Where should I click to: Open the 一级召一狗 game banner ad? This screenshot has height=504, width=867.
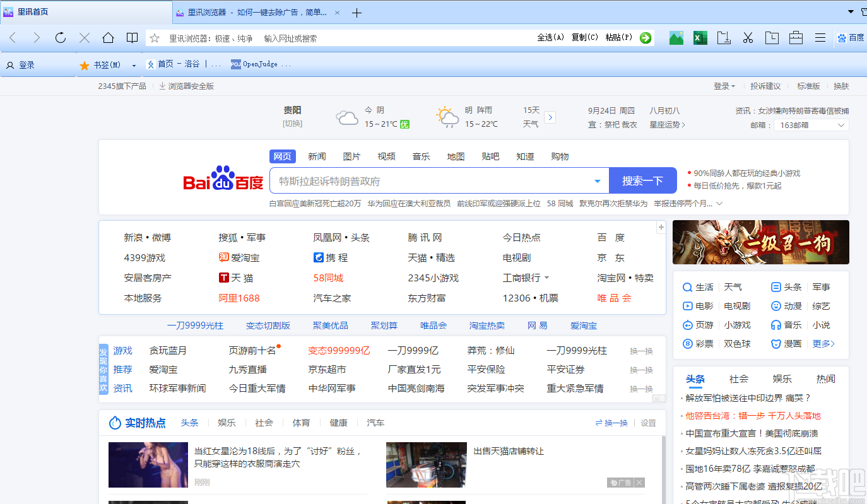(x=761, y=242)
